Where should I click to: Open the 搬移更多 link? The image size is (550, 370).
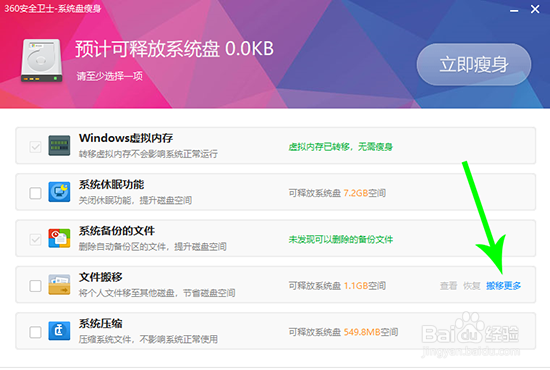pyautogui.click(x=503, y=286)
